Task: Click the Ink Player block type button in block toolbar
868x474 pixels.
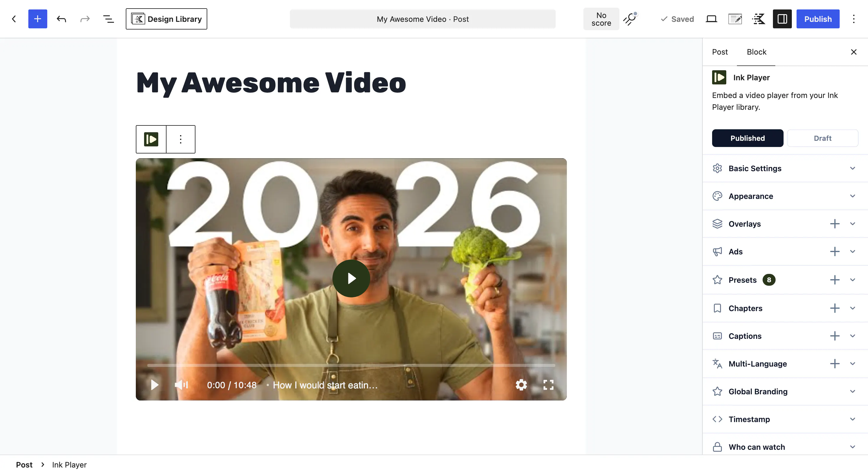Action: [151, 139]
